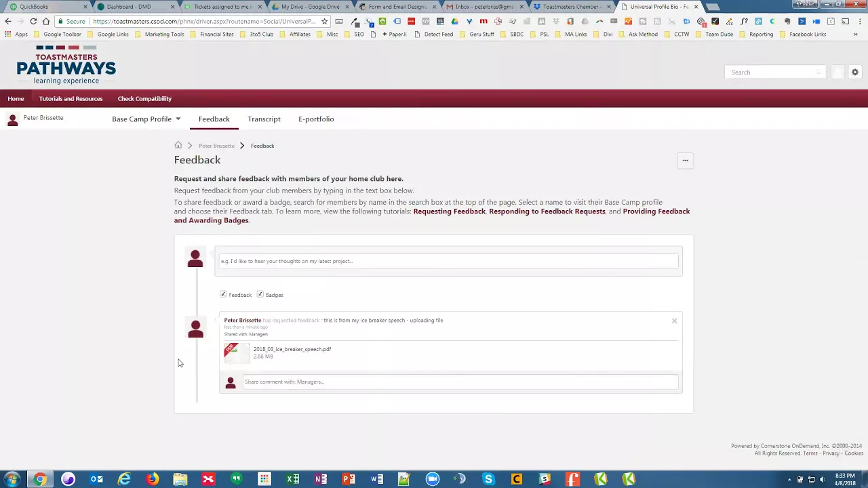Open the settings gear icon

[x=855, y=72]
